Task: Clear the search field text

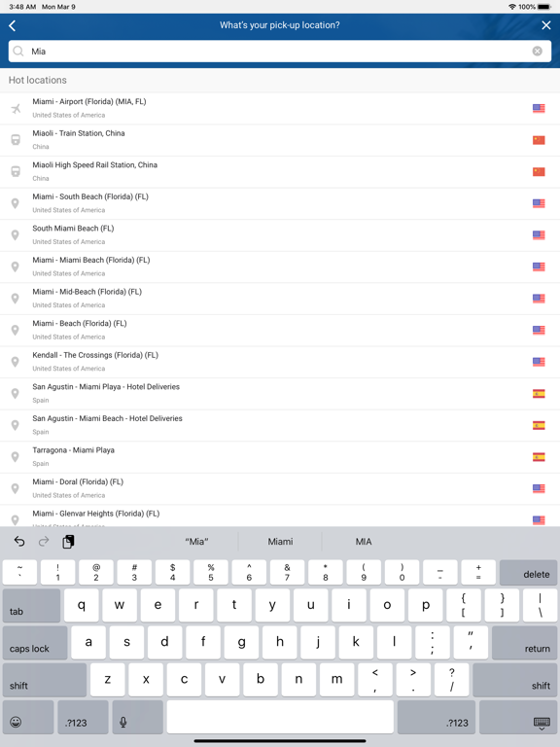Action: tap(537, 51)
